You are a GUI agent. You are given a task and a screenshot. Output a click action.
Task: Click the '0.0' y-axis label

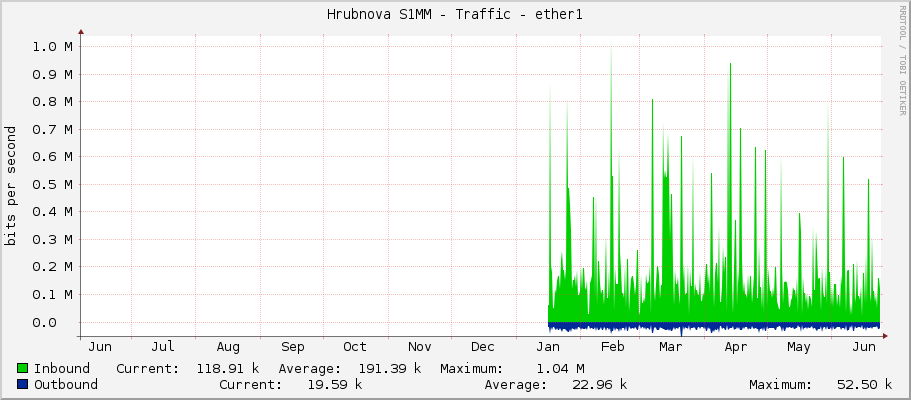[43, 323]
